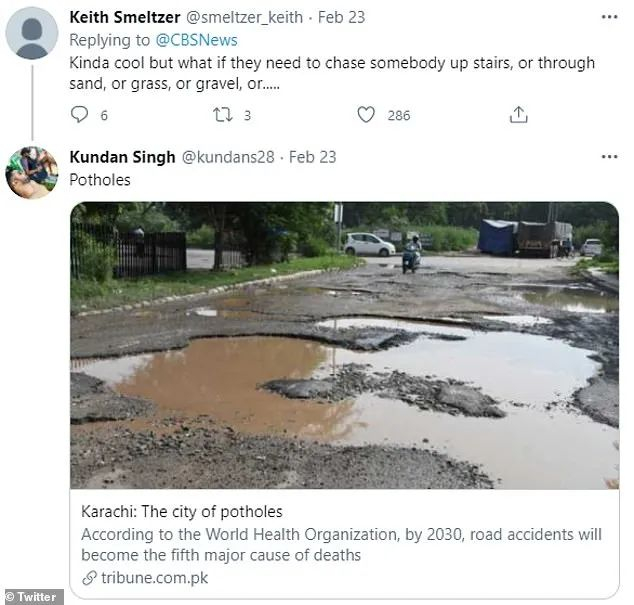This screenshot has height=605, width=634.
Task: Click the retweet icon under Keith's tweet
Action: point(223,115)
